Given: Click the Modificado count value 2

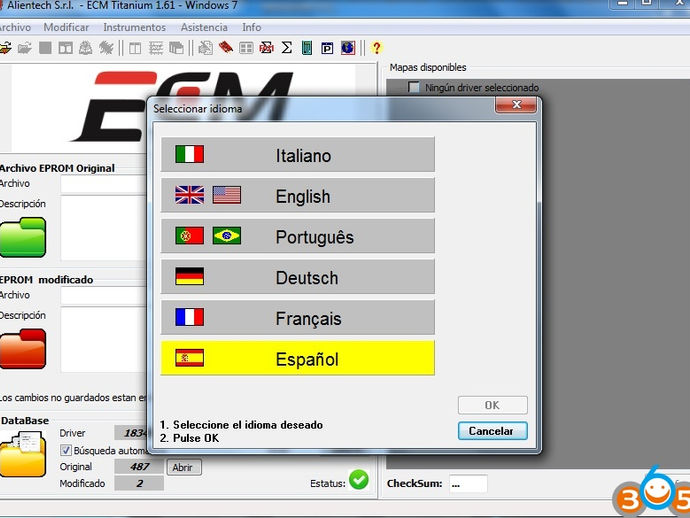Looking at the screenshot, I should (139, 484).
